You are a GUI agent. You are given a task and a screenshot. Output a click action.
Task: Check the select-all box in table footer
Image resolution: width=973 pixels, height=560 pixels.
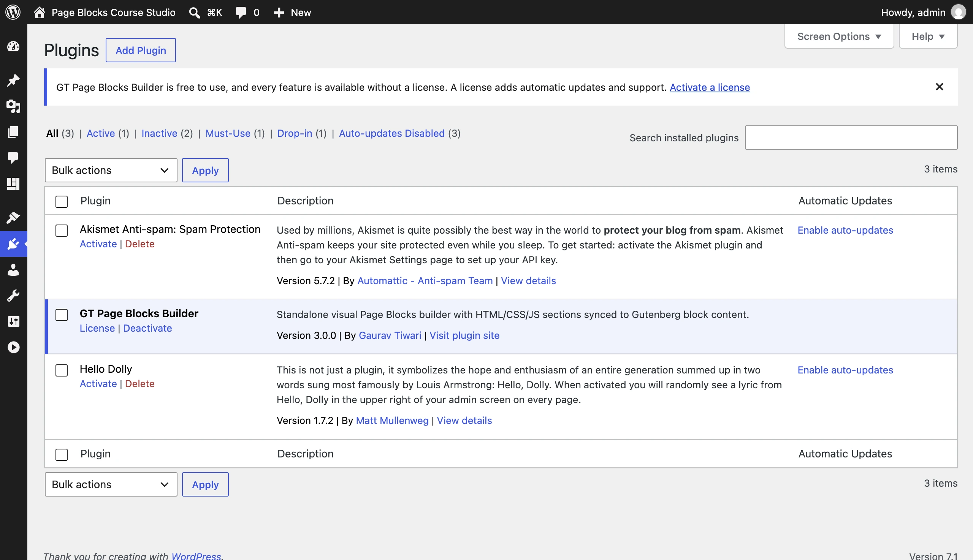[62, 455]
